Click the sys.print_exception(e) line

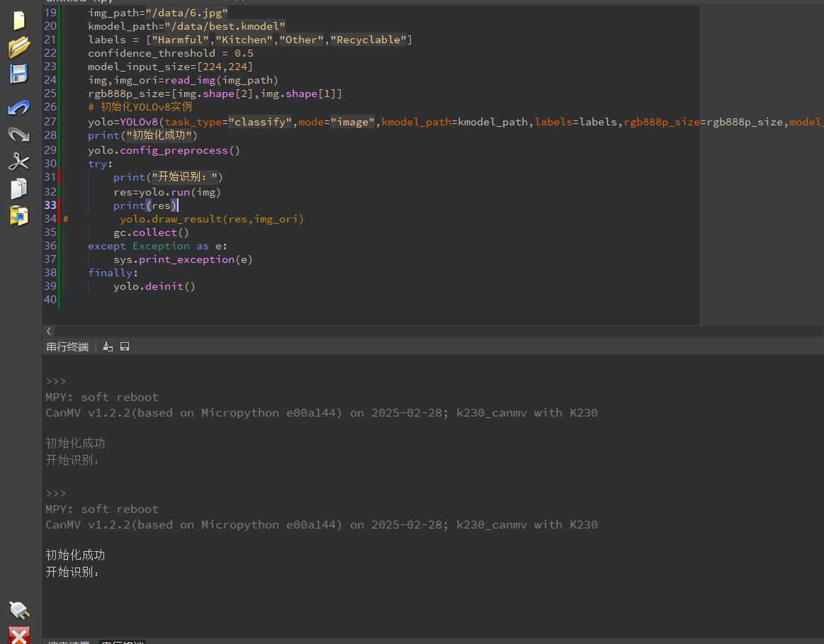pos(183,259)
